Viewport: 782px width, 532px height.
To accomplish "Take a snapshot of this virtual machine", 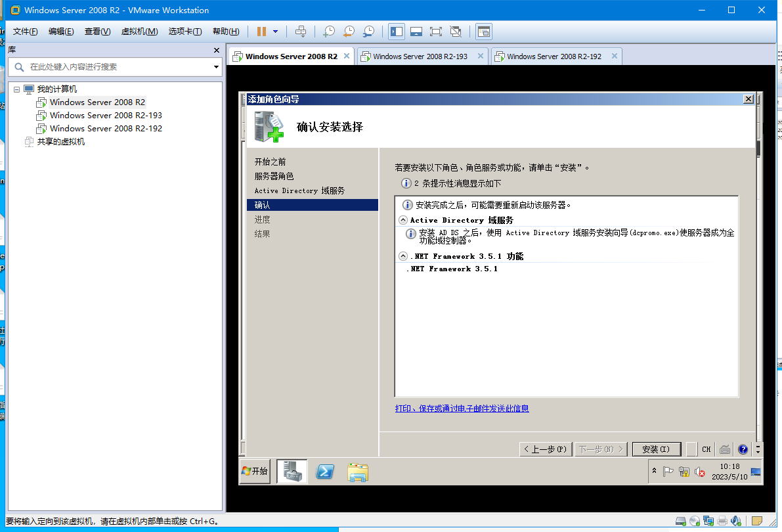I will [329, 32].
